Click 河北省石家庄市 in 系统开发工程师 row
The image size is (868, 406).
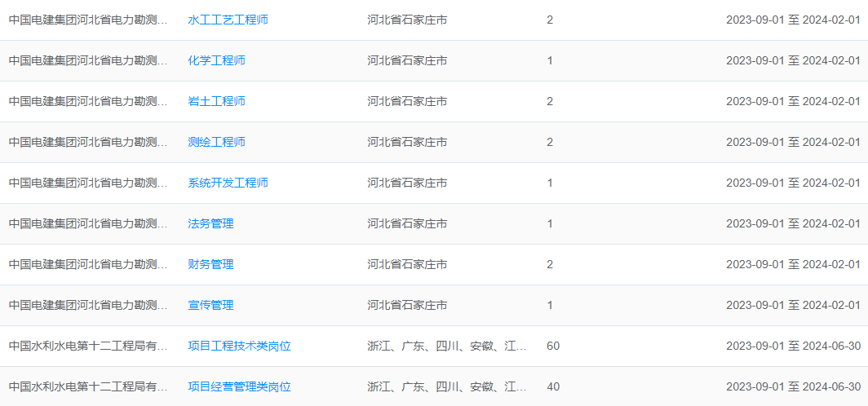pyautogui.click(x=407, y=183)
